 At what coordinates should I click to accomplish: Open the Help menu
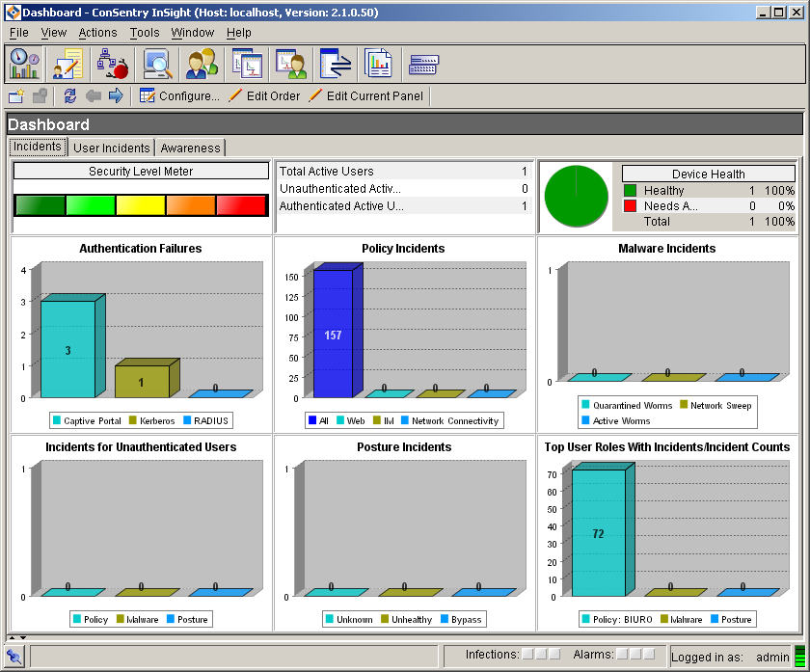pyautogui.click(x=239, y=33)
